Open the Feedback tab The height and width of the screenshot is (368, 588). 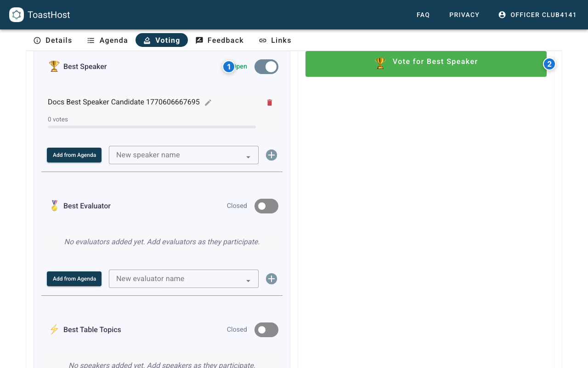(220, 40)
